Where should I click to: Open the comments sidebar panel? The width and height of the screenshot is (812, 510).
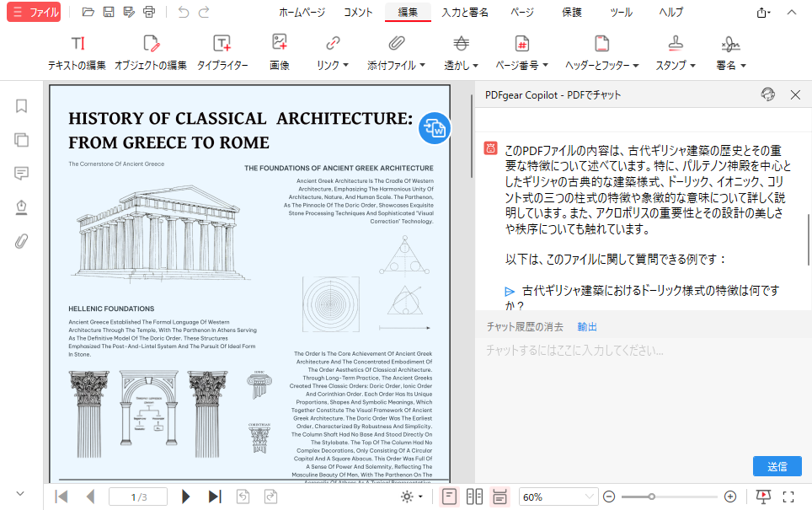[x=21, y=173]
